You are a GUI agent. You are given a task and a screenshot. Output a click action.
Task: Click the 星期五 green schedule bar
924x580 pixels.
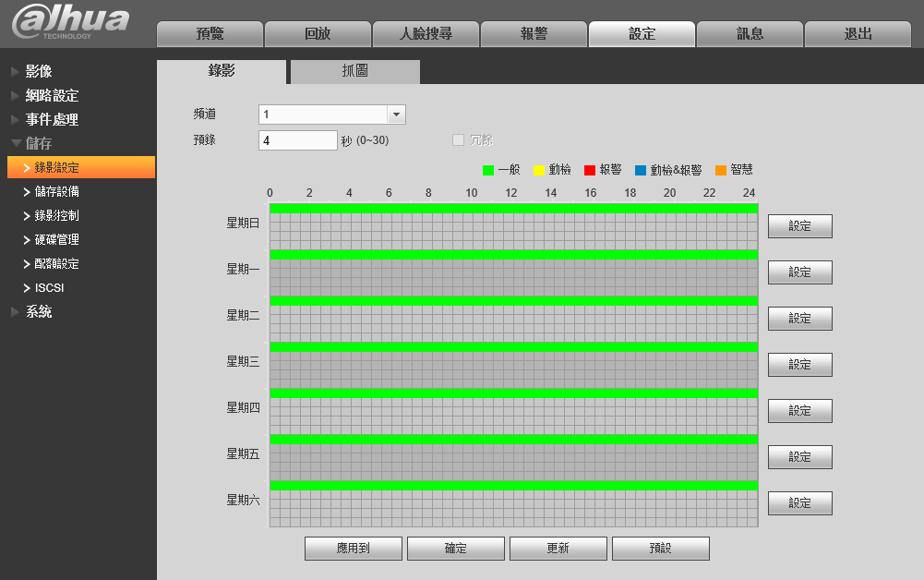pyautogui.click(x=514, y=439)
